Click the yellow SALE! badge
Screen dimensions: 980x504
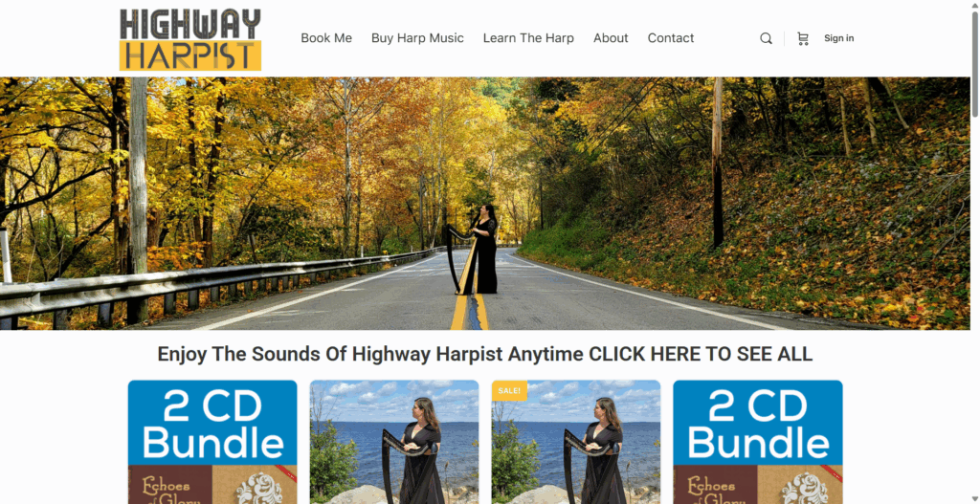pyautogui.click(x=509, y=390)
